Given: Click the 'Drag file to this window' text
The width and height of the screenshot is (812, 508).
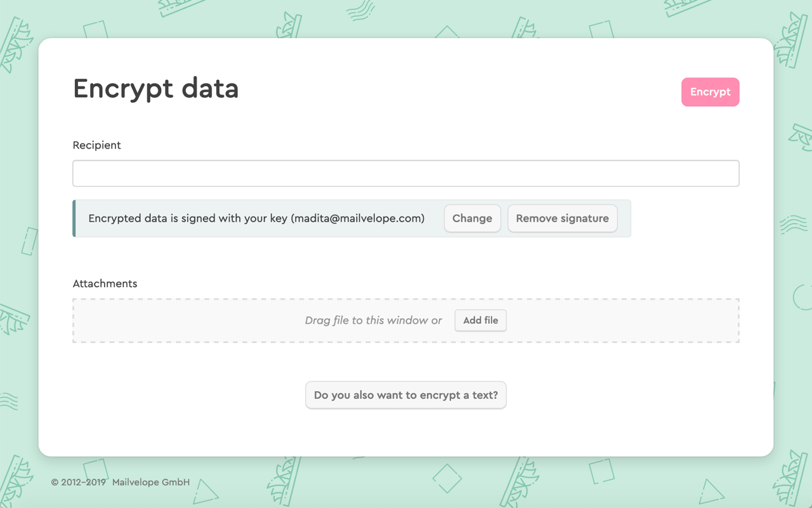Looking at the screenshot, I should 373,320.
